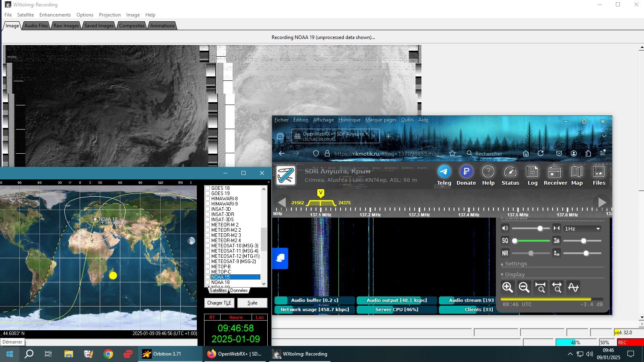The width and height of the screenshot is (644, 362).
Task: Open Firefox extensions puzzle icon
Action: (588, 153)
